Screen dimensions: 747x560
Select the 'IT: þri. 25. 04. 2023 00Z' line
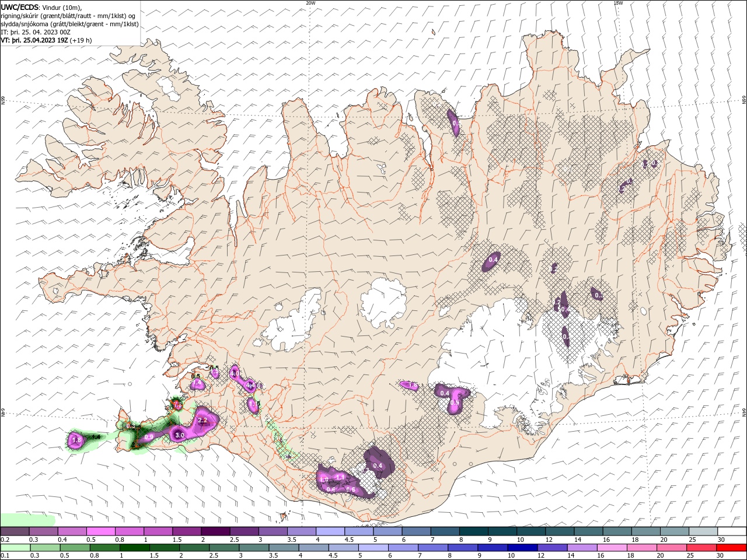pos(37,32)
